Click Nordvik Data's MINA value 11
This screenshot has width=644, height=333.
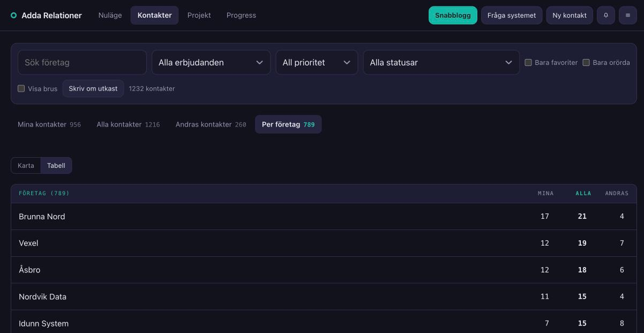(x=544, y=297)
